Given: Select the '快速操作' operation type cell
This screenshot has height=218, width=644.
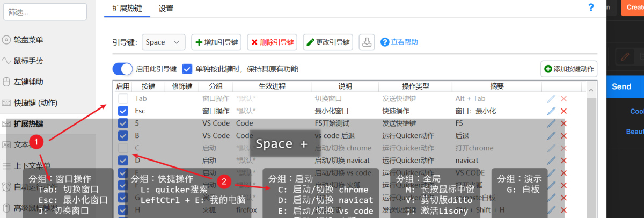Looking at the screenshot, I should [x=396, y=111].
